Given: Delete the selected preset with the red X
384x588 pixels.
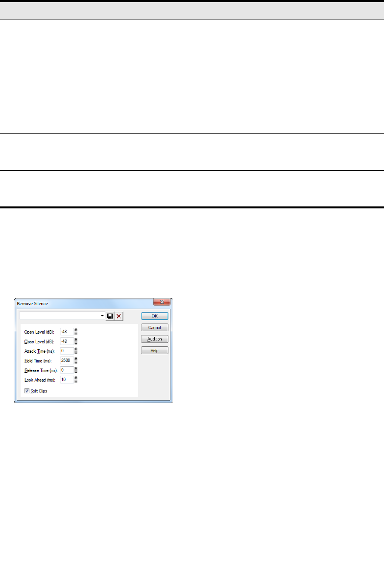Looking at the screenshot, I should point(119,316).
